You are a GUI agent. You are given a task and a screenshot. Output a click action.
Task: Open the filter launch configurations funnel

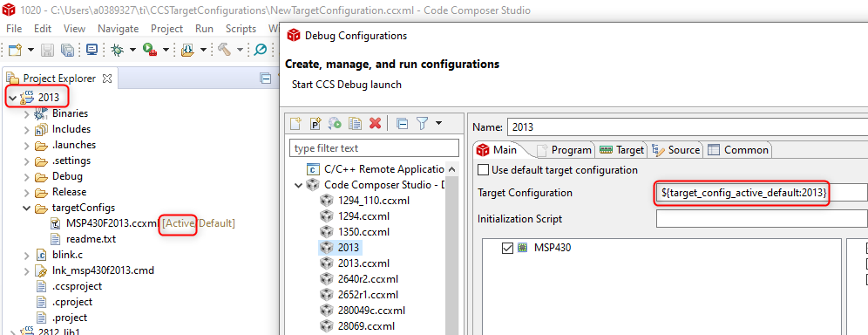(422, 124)
